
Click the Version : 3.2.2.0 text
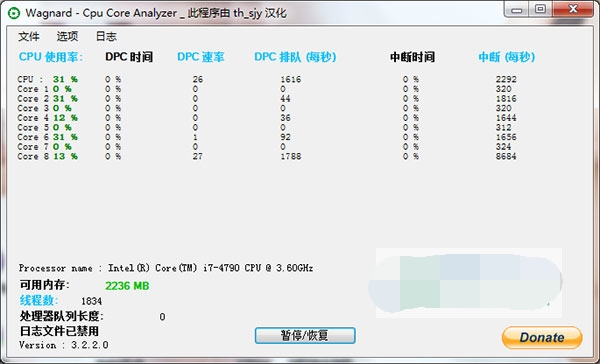point(64,345)
